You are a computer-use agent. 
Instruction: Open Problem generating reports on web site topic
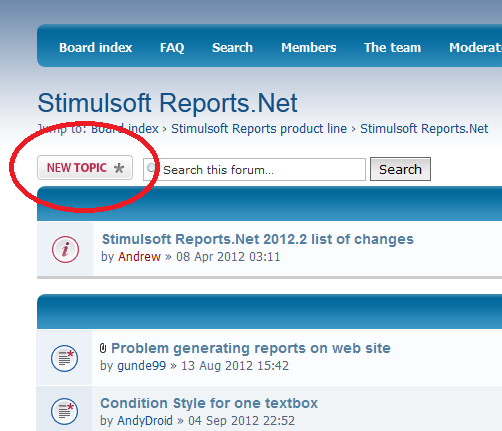click(x=251, y=348)
